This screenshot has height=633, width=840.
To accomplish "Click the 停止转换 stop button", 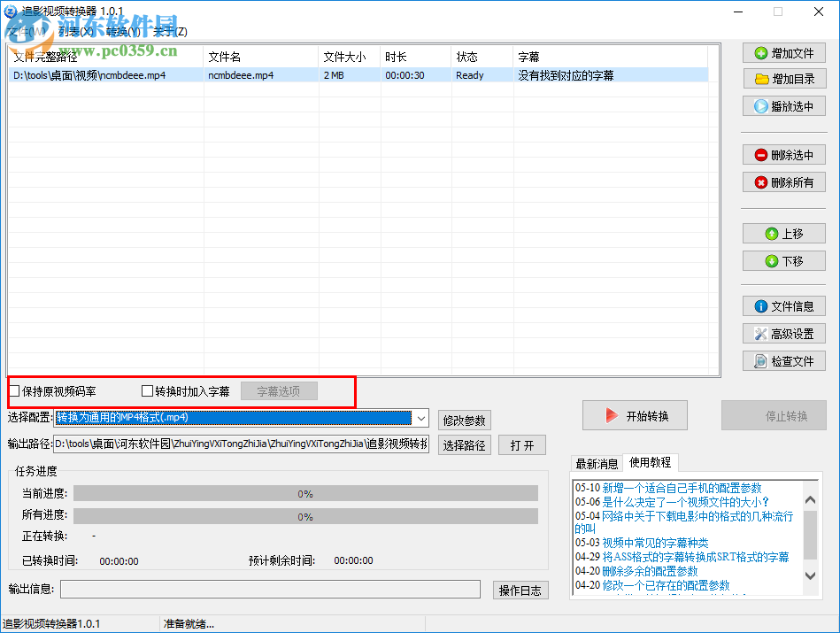I will [774, 415].
